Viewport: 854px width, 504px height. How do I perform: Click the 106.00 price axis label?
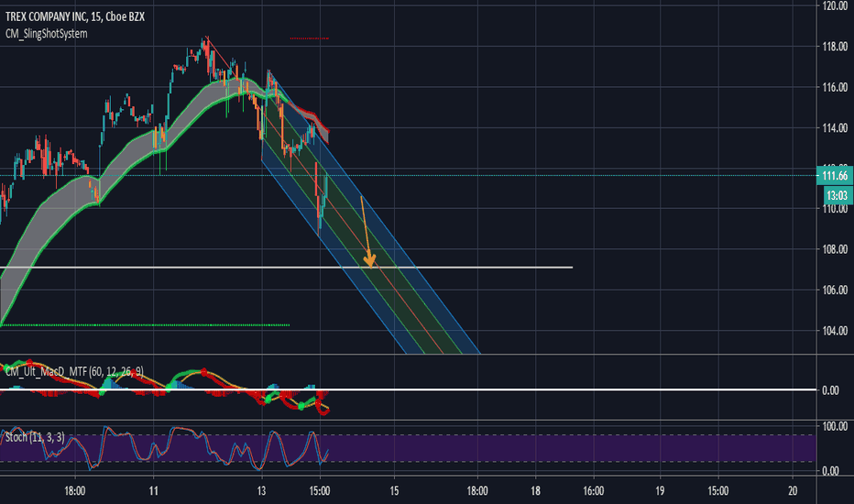tap(835, 290)
